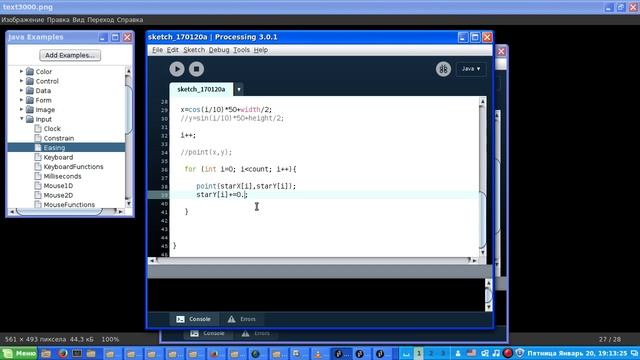640x360 pixels.
Task: Place cursor on line 'starY[i]+=0.;'
Action: click(x=222, y=195)
